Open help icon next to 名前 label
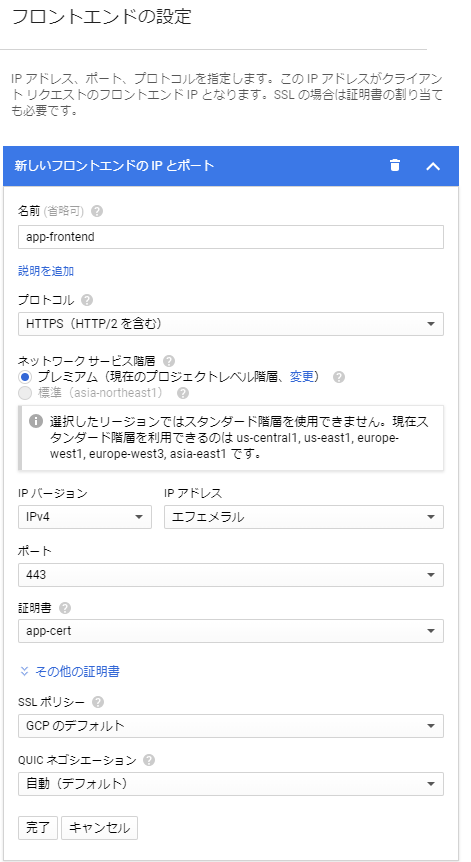Viewport: 471px width, 862px height. [97, 211]
